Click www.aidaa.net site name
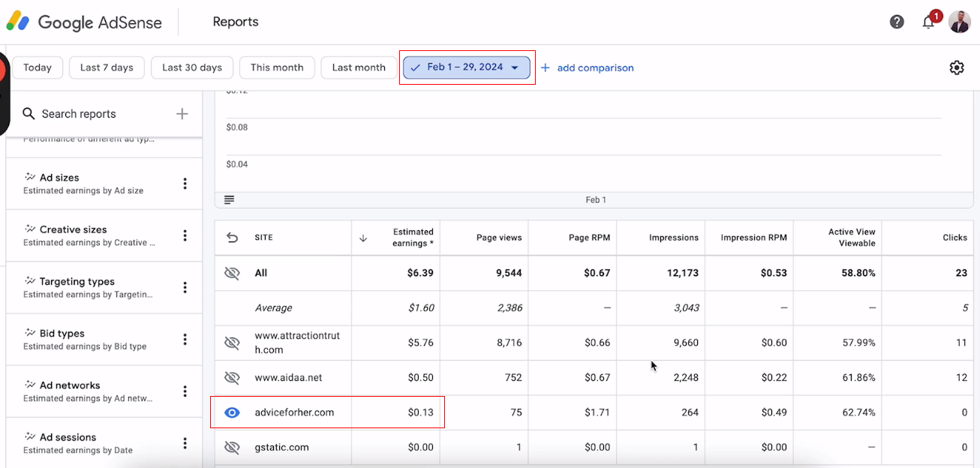The height and width of the screenshot is (468, 980). point(288,377)
